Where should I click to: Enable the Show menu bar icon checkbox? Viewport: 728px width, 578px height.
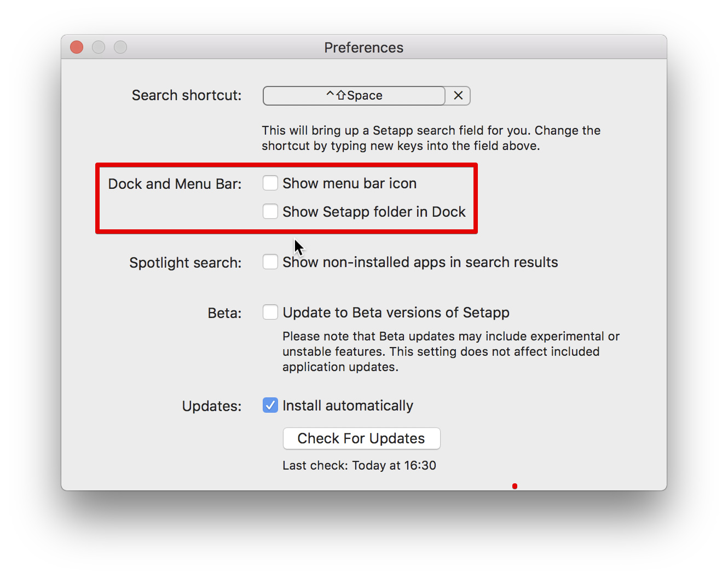coord(270,183)
